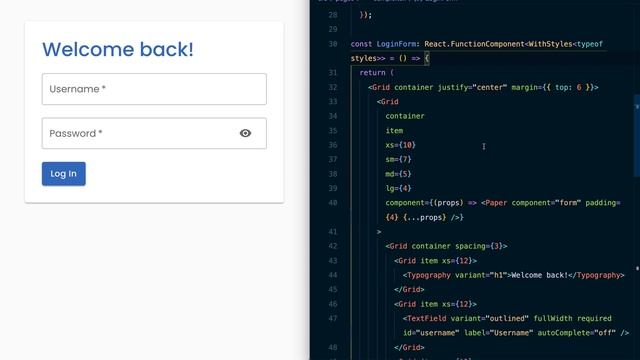Click 'return (' on line 31
This screenshot has width=640, height=360.
[x=376, y=73]
